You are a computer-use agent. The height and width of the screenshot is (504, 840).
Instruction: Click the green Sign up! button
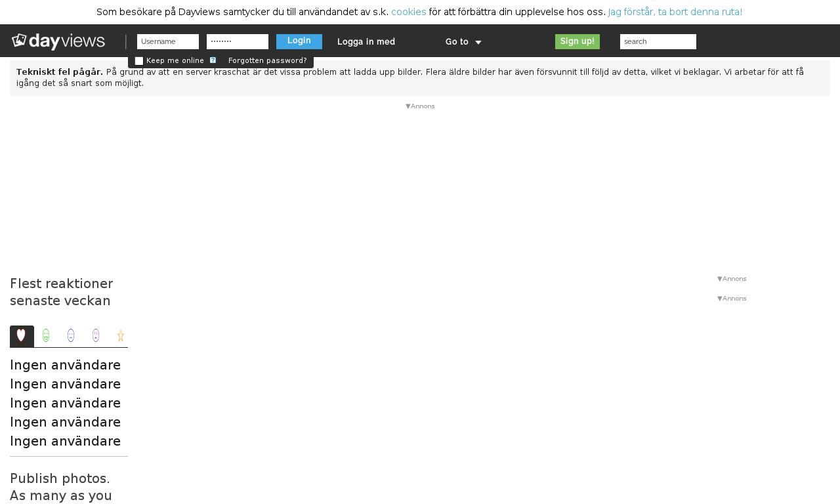tap(577, 41)
